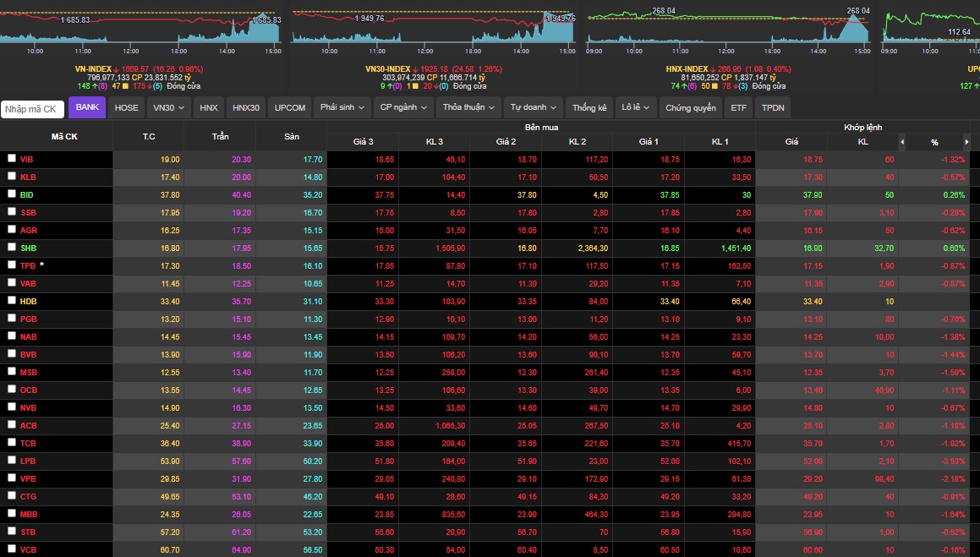This screenshot has width=980, height=557.
Task: Open the TCB stock symbol link
Action: click(x=28, y=443)
